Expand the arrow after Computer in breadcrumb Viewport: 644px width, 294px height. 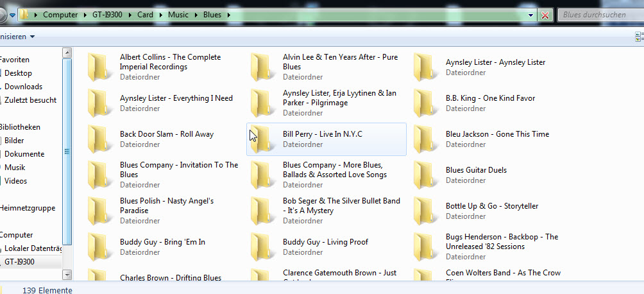[85, 15]
